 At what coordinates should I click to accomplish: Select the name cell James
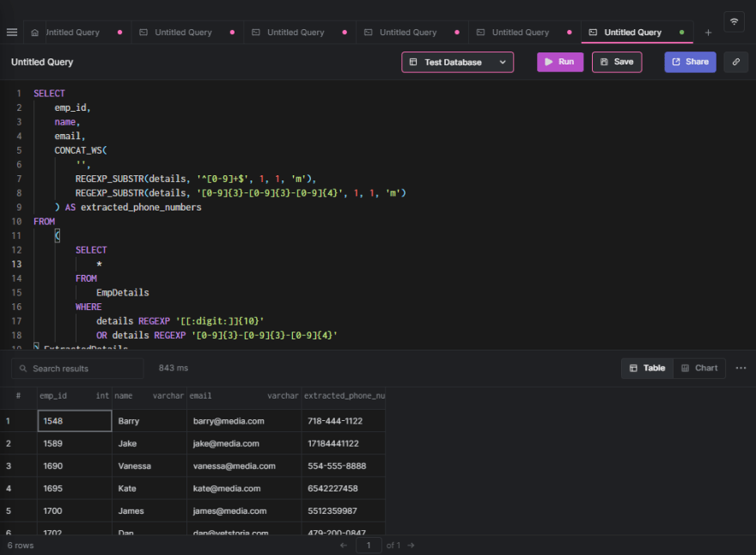click(x=149, y=510)
